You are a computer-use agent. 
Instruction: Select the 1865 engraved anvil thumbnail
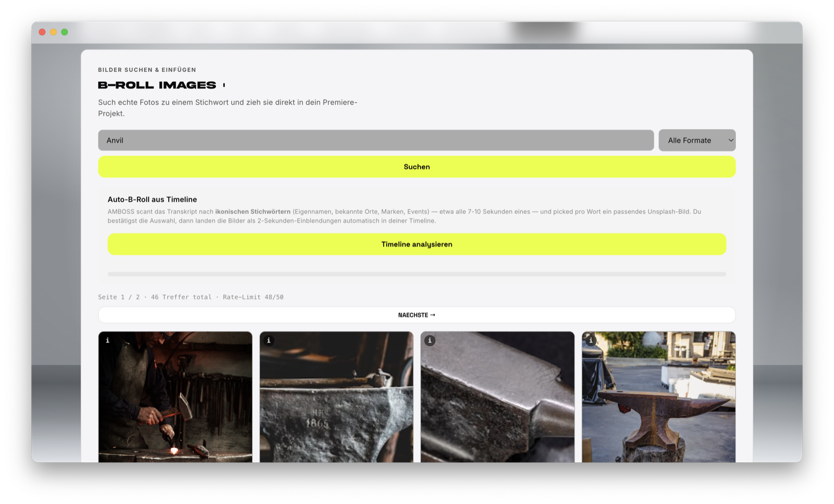coord(336,397)
